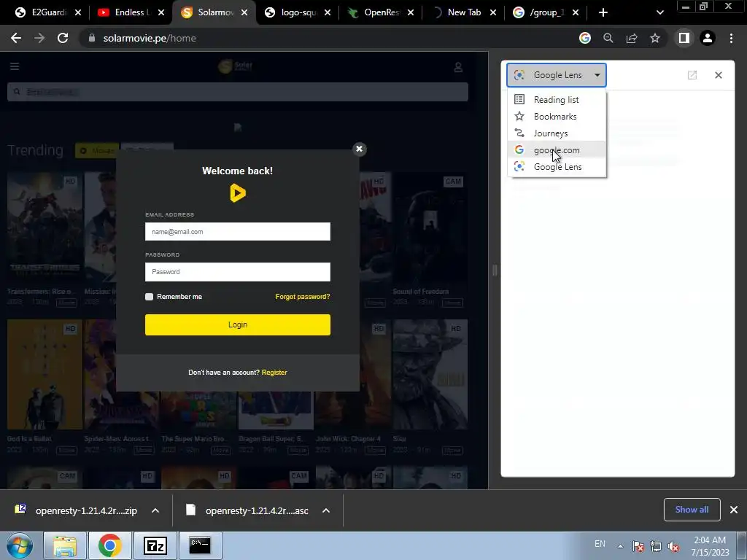This screenshot has width=747, height=560.
Task: Check the Remember me checkbox
Action: pos(149,297)
